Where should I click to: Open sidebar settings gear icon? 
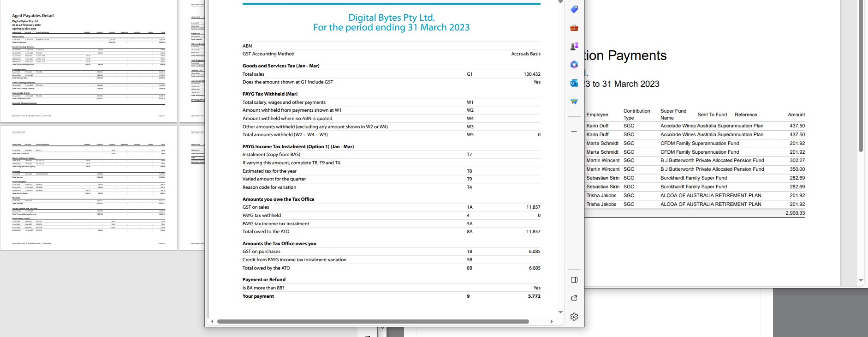coord(574,317)
